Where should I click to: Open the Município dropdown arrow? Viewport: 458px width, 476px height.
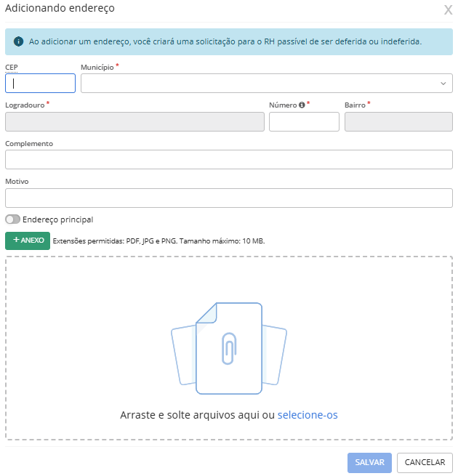443,84
